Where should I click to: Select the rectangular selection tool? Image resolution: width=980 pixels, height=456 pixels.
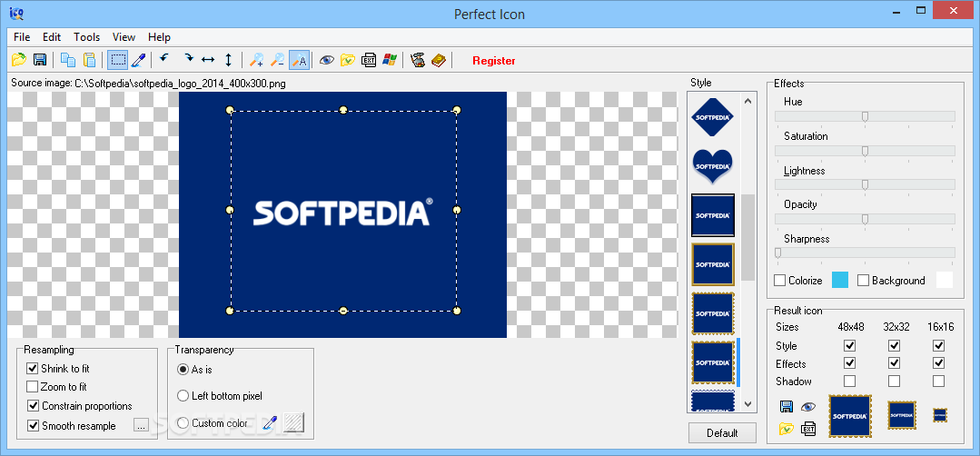pos(117,60)
